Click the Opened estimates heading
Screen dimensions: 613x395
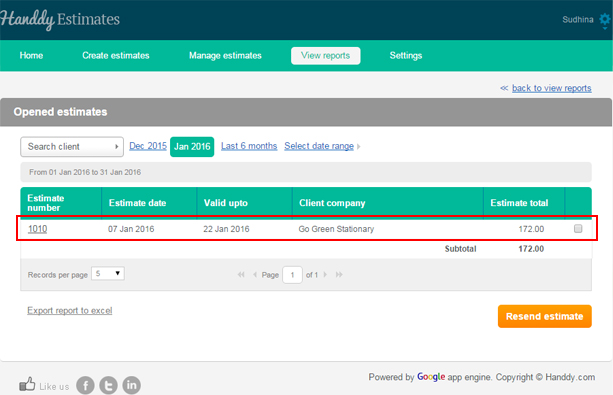click(60, 112)
